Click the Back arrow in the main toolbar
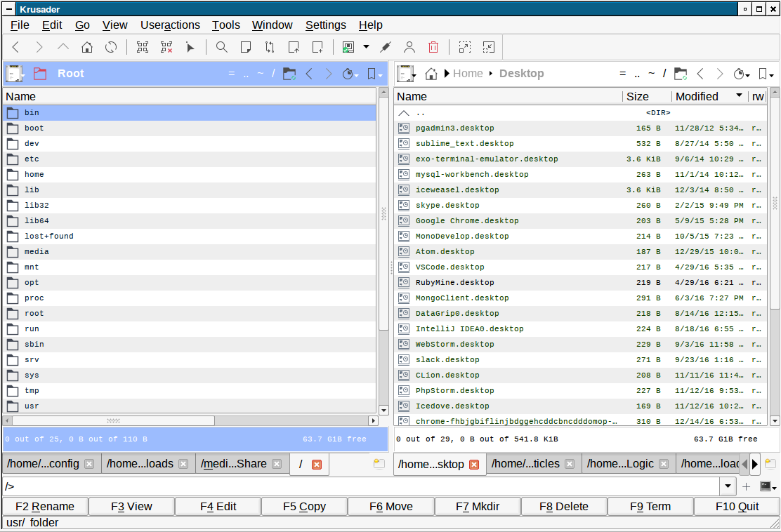The image size is (781, 532). pos(15,47)
